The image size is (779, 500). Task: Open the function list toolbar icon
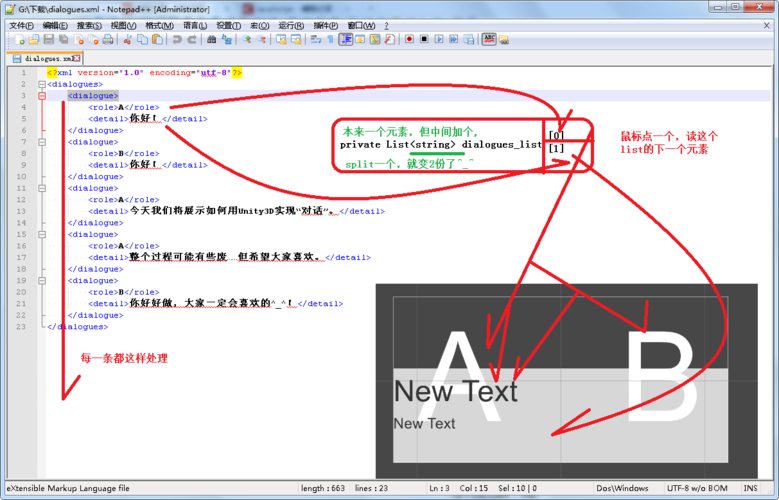coord(390,39)
